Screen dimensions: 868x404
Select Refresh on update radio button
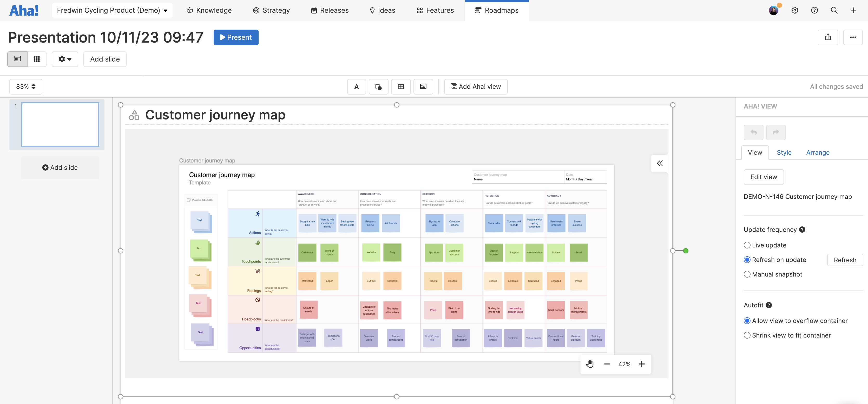tap(747, 260)
